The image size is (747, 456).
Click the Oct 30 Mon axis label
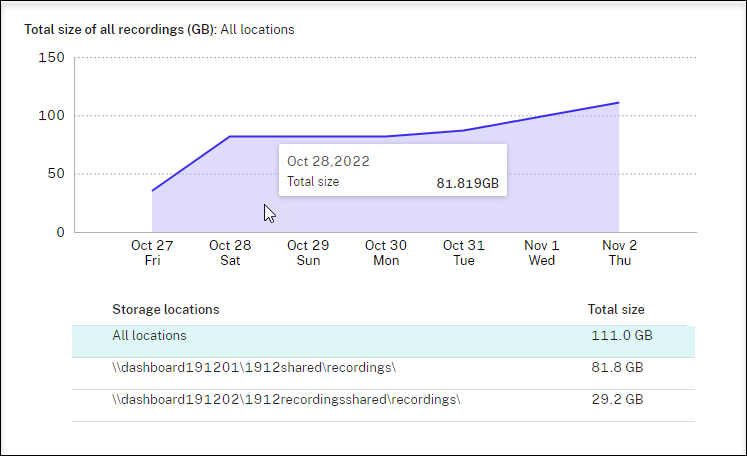(386, 252)
